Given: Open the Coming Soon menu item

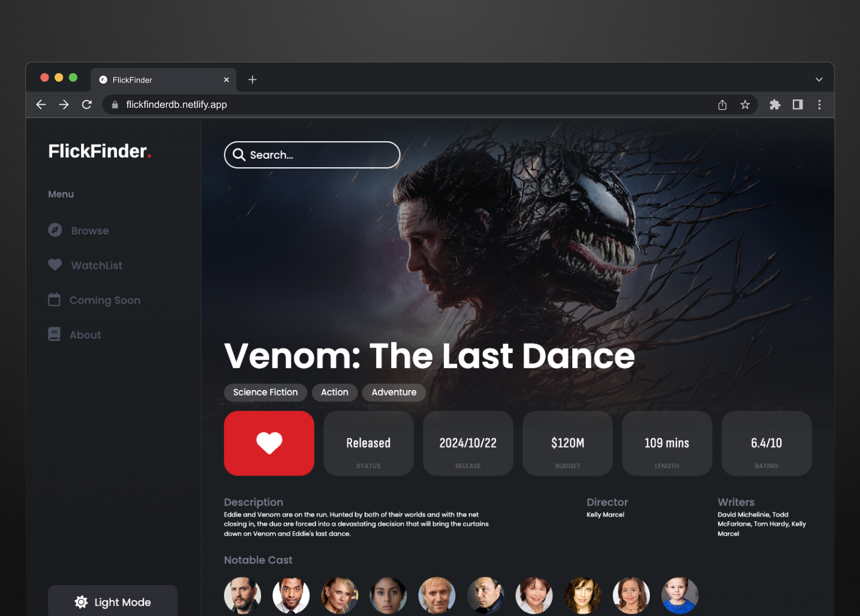Looking at the screenshot, I should 94,300.
